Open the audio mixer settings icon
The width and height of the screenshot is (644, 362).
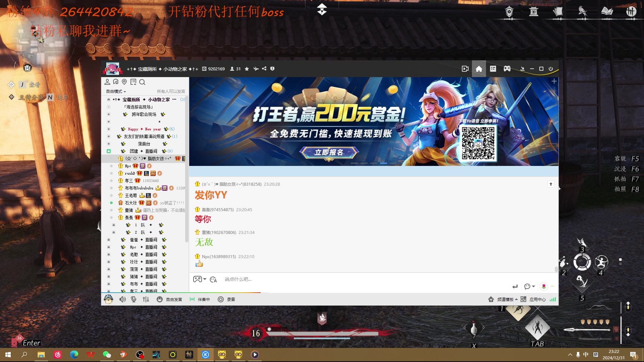[x=146, y=299]
